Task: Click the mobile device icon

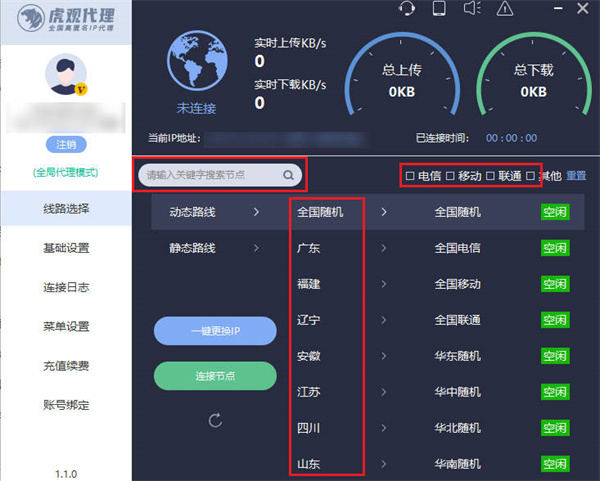Action: click(439, 8)
